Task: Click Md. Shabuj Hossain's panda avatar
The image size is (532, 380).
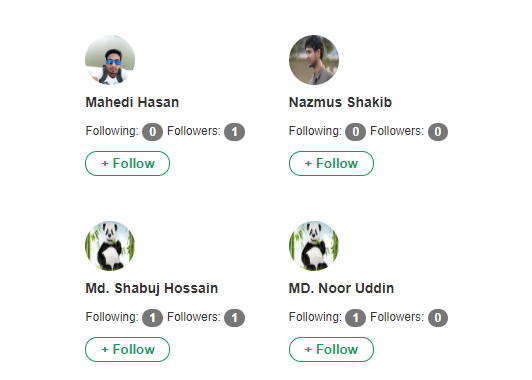Action: point(110,246)
